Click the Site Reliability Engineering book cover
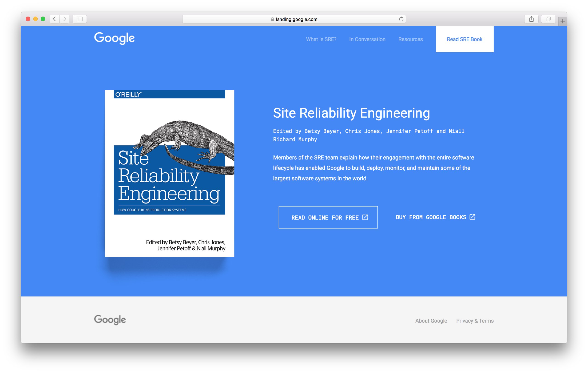This screenshot has width=588, height=373. coord(170,173)
